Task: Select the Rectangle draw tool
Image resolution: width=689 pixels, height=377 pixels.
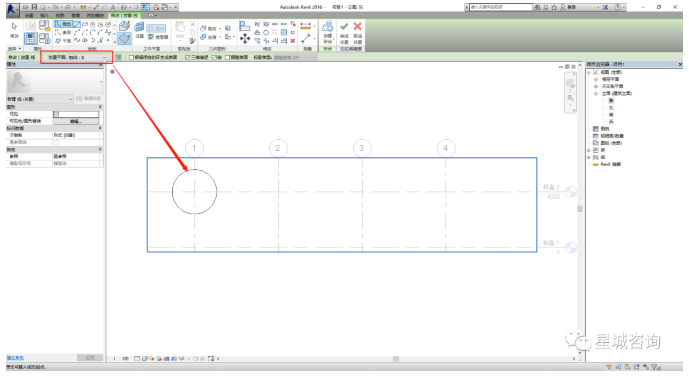Action: (x=85, y=24)
